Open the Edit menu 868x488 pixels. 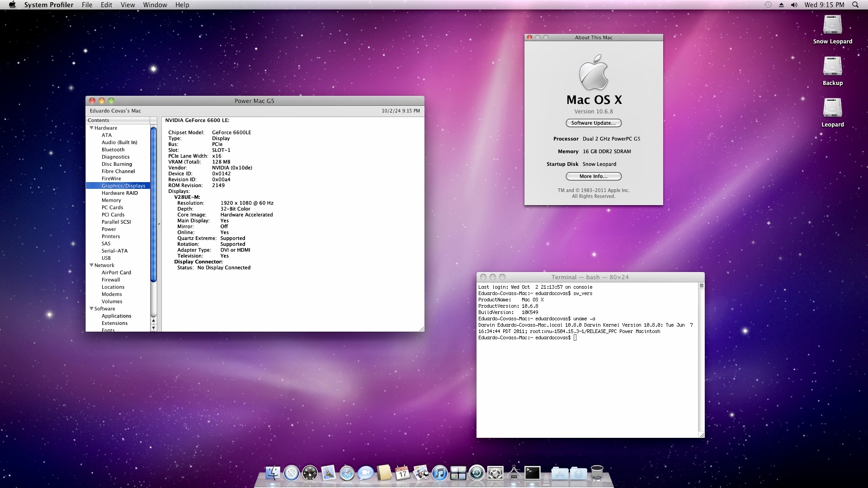point(106,5)
